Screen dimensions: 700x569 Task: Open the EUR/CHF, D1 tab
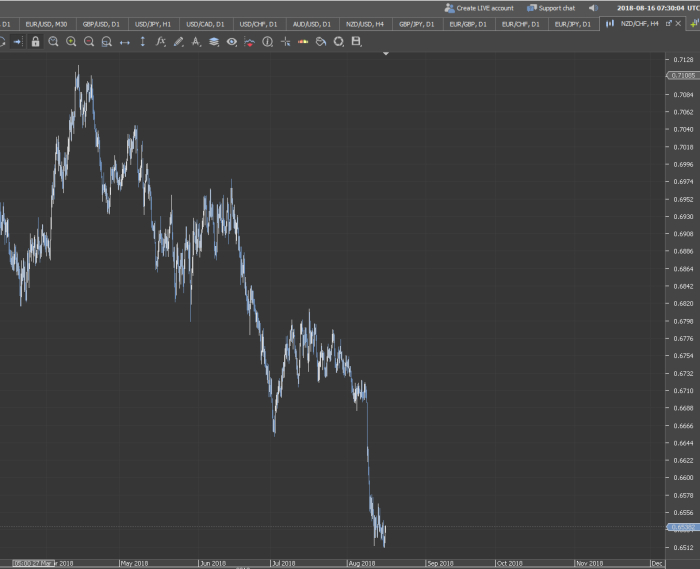[521, 24]
